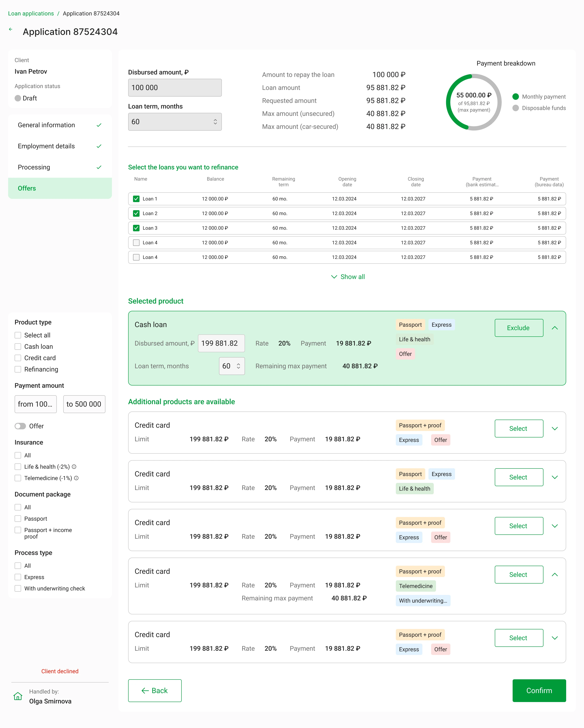Screen dimensions: 584x728
Task: Click the Life & health tag on Cash loan
Action: click(x=415, y=339)
